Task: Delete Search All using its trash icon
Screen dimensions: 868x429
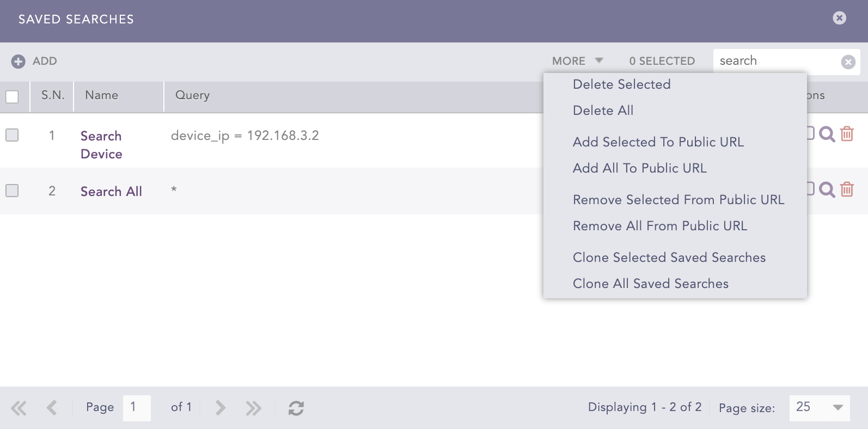Action: (x=847, y=189)
